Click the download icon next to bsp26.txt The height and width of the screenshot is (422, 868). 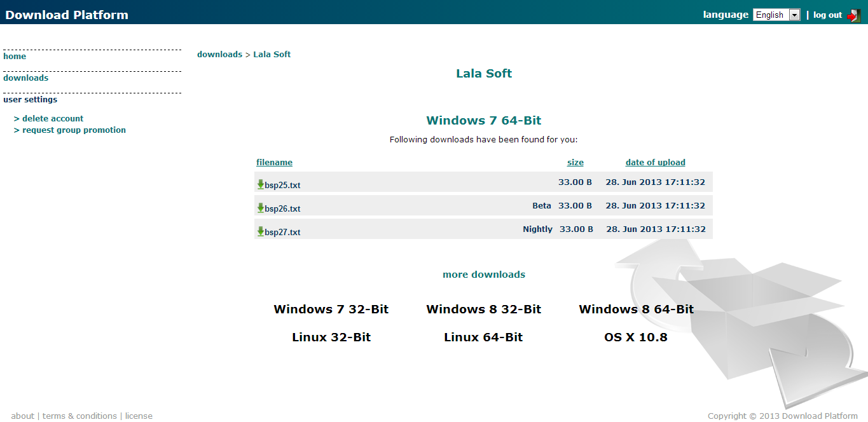(260, 208)
